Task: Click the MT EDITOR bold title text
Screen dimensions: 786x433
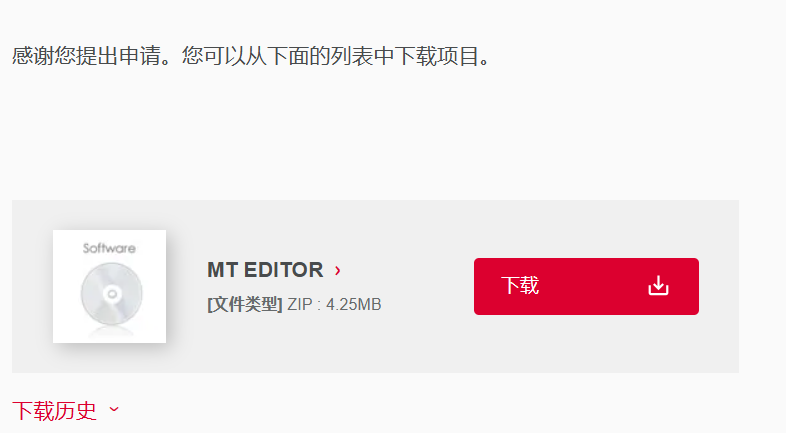Action: 265,270
